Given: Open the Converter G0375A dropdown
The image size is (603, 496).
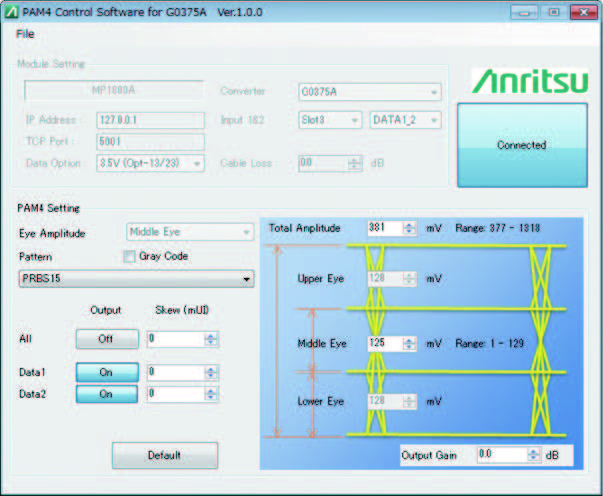Looking at the screenshot, I should [x=370, y=92].
